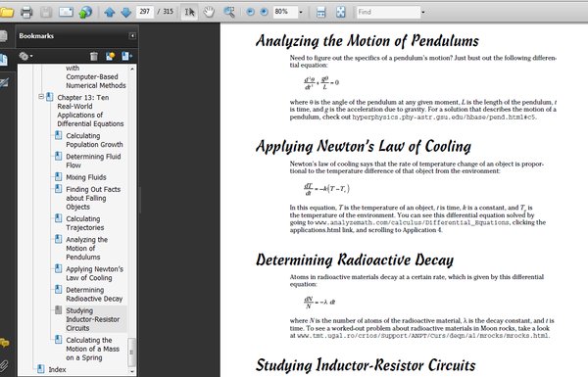
Task: Click scroll down arrow in bookmarks panel
Action: coord(132,371)
